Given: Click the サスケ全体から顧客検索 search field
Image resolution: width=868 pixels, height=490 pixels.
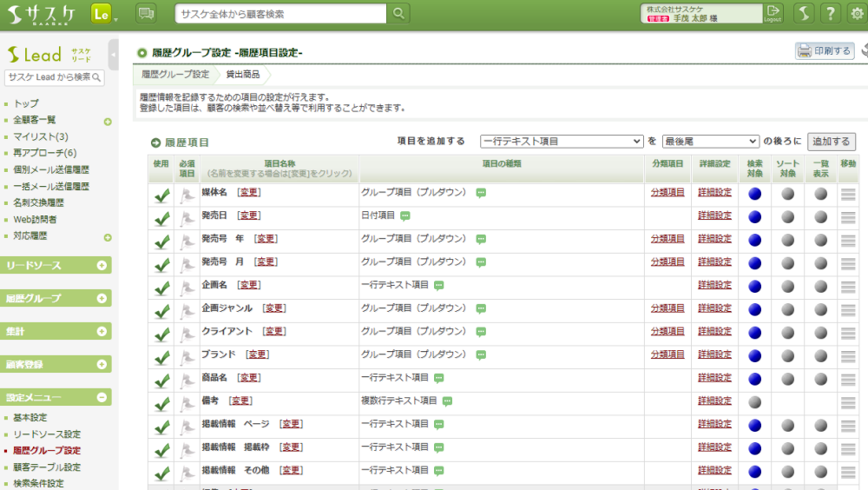Looking at the screenshot, I should tap(280, 14).
